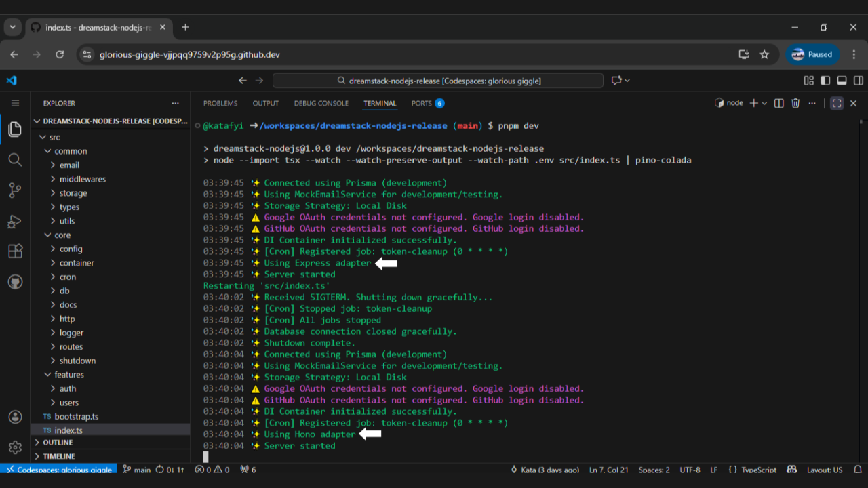Switch to the PROBLEMS tab
Screen dimensions: 868x488
pyautogui.click(x=220, y=103)
